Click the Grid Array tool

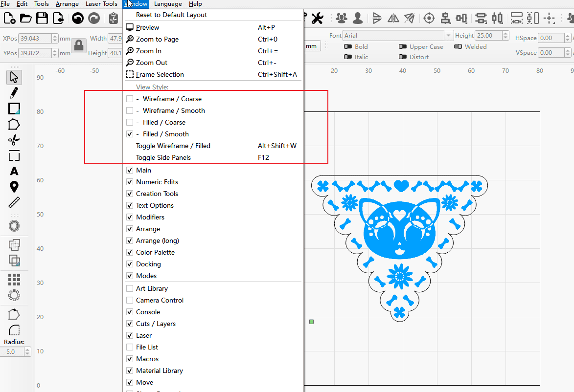coord(14,280)
